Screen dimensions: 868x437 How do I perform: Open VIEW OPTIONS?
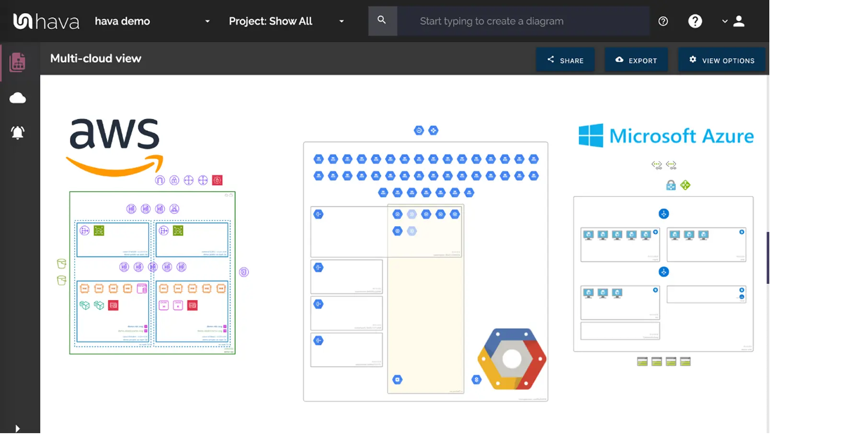click(721, 60)
